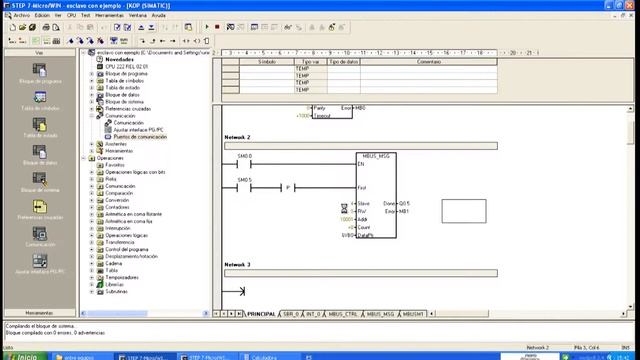The image size is (640, 360).
Task: Select the Novedades tree item
Action: pyautogui.click(x=119, y=60)
